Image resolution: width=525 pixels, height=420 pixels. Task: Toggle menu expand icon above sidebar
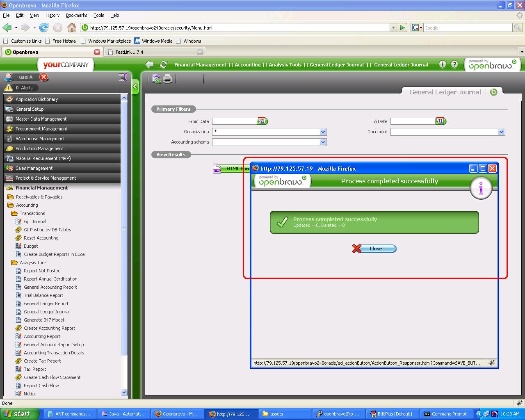pyautogui.click(x=122, y=77)
